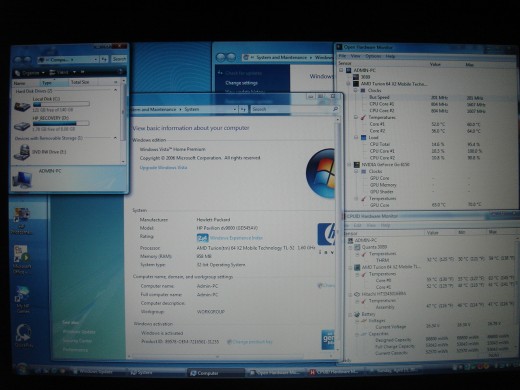This screenshot has width=520, height=390.
Task: Click the Upgrade Windows Vista link
Action: [163, 167]
